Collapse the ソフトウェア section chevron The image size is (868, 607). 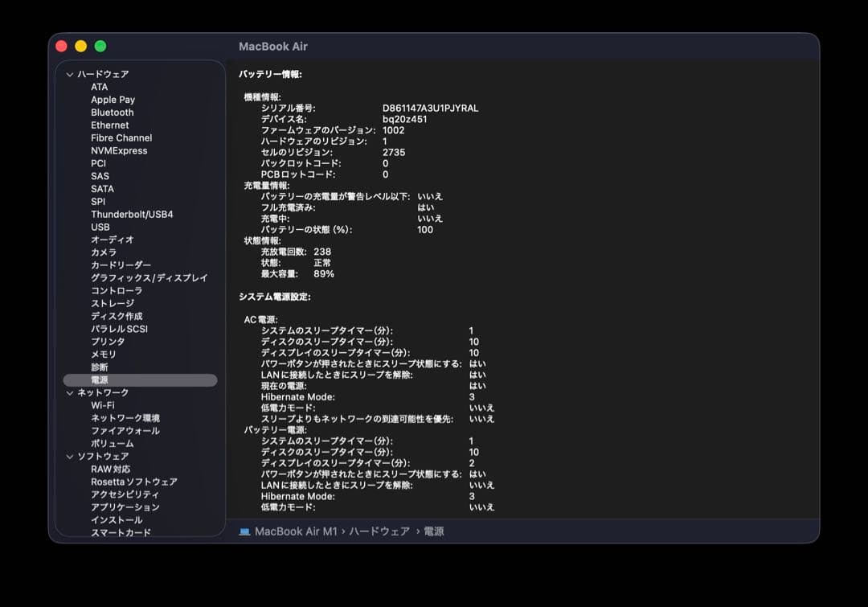(70, 457)
